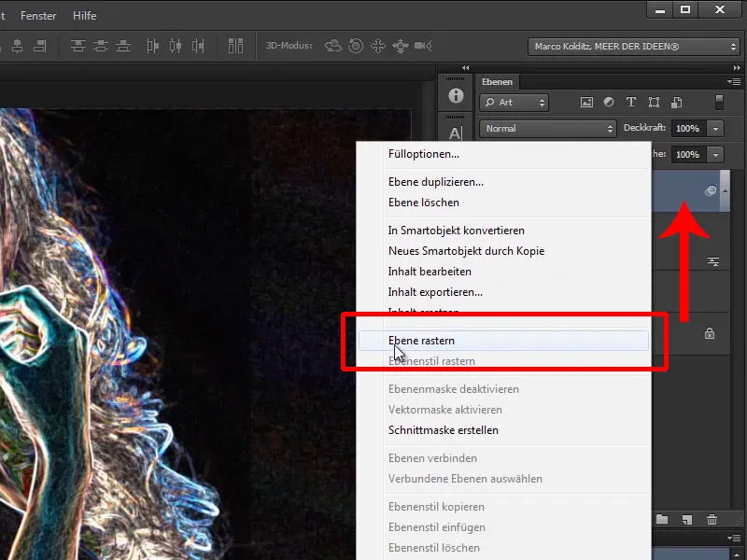Viewport: 747px width, 560px height.
Task: Click Vektormaske aktivieren menu entry
Action: point(504,410)
